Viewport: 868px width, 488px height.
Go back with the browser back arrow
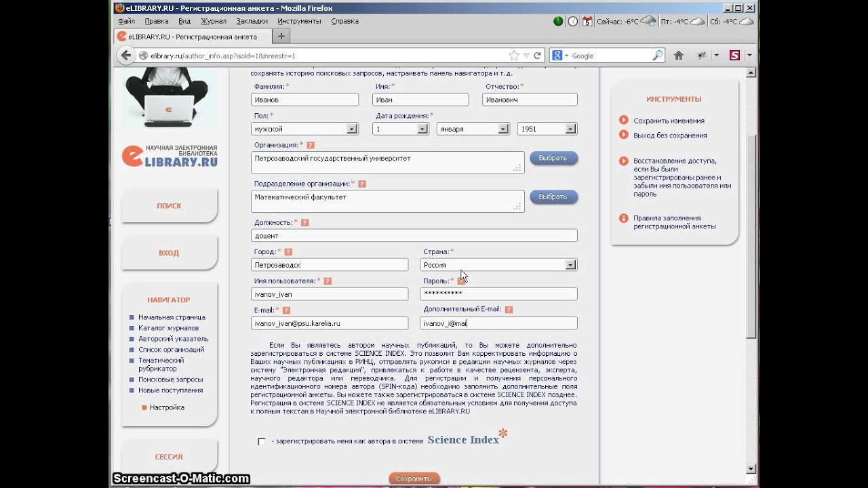125,56
